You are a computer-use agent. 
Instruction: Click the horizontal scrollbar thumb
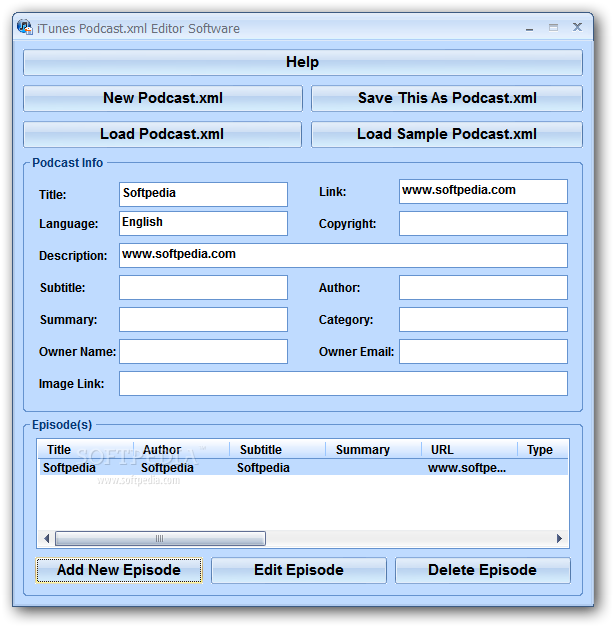coord(160,539)
